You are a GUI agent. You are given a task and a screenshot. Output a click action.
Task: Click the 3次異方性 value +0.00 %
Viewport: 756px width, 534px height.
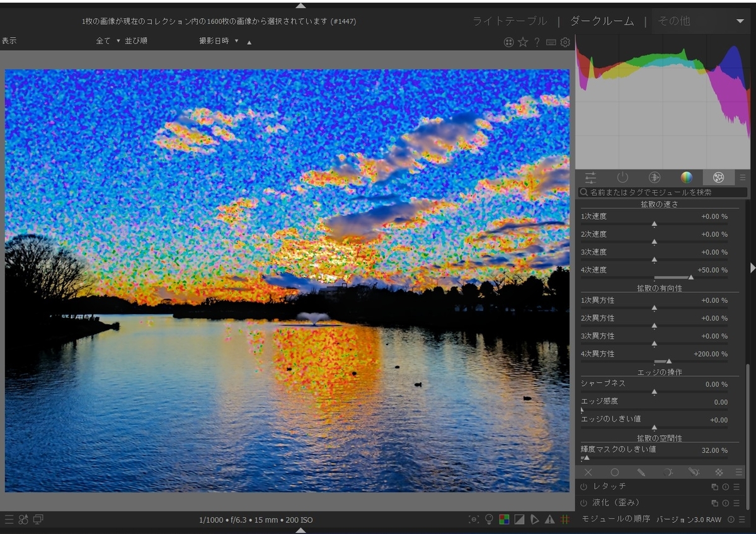pos(714,336)
